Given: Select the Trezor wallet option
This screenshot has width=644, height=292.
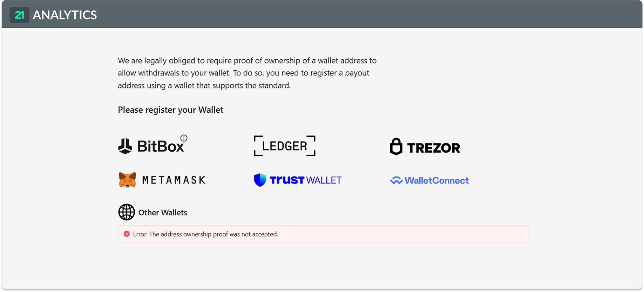Looking at the screenshot, I should [x=425, y=147].
